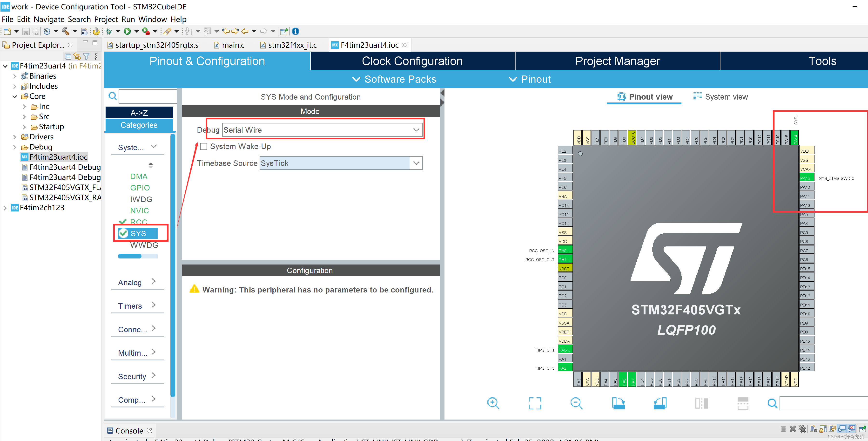Open the Debug mode dropdown
Viewport: 868px width, 441px height.
(x=416, y=130)
